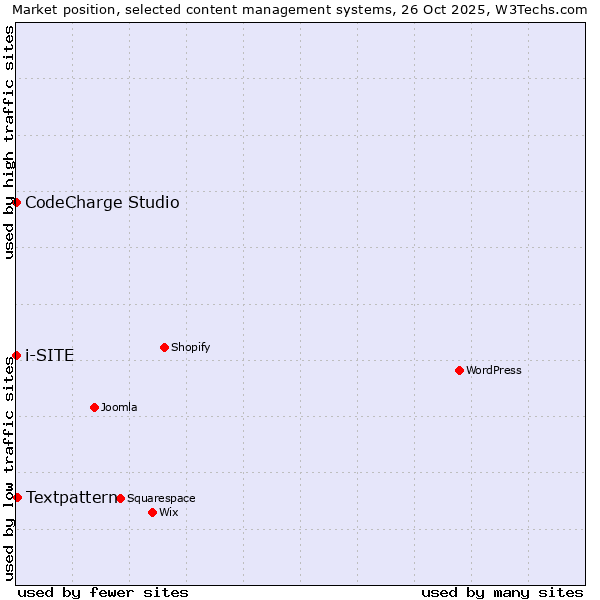Click the Textpattern label text
The image size is (600, 600).
tap(71, 497)
